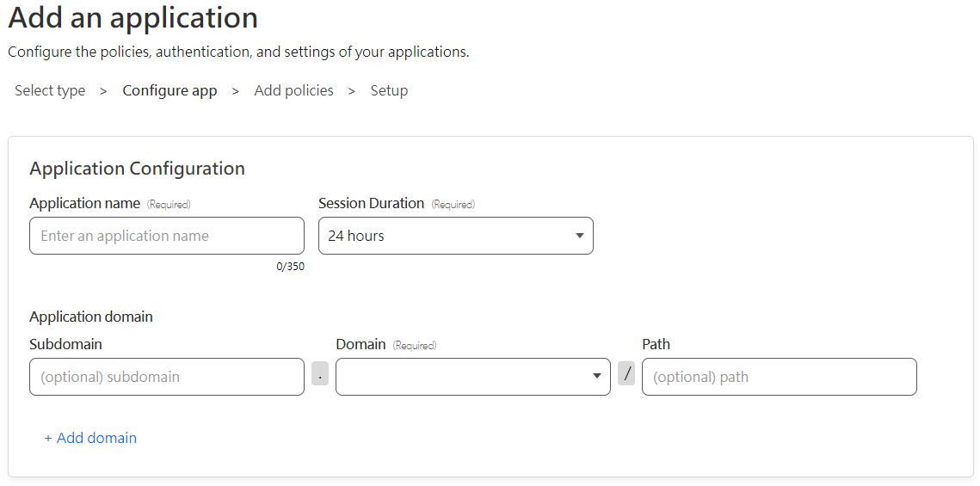
Task: Click the Application name text field
Action: [x=167, y=236]
